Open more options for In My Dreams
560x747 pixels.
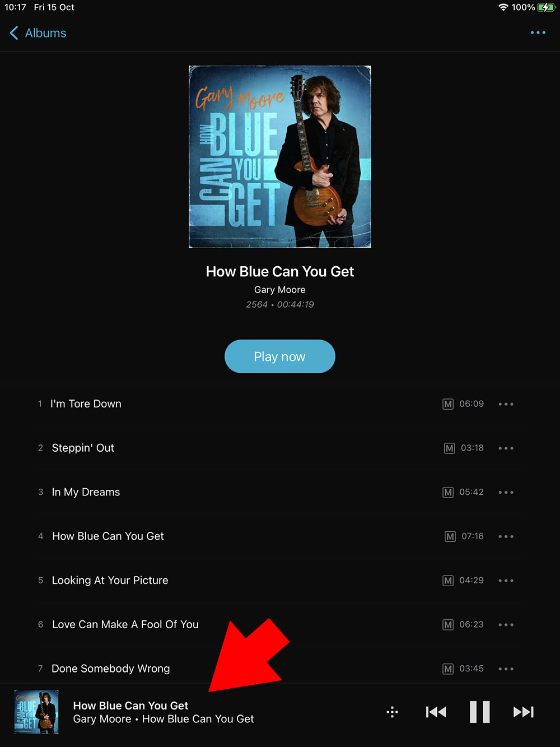(506, 493)
